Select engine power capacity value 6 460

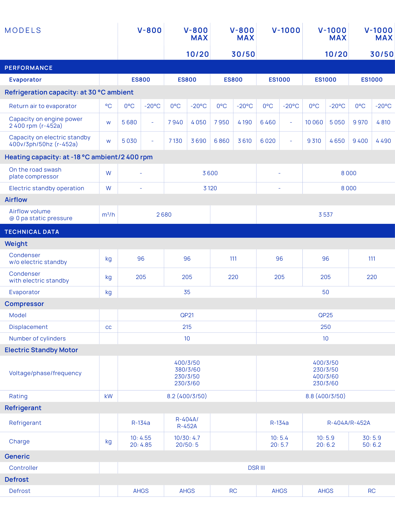[268, 122]
